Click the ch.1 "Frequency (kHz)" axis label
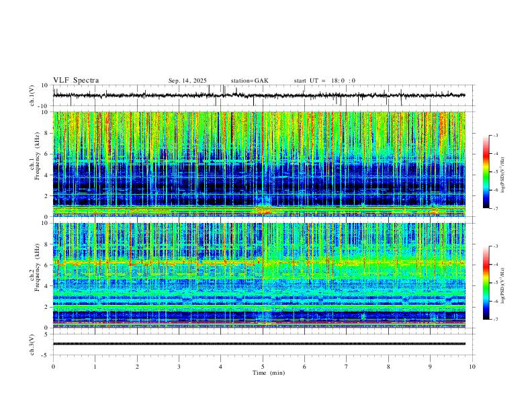 click(x=37, y=156)
